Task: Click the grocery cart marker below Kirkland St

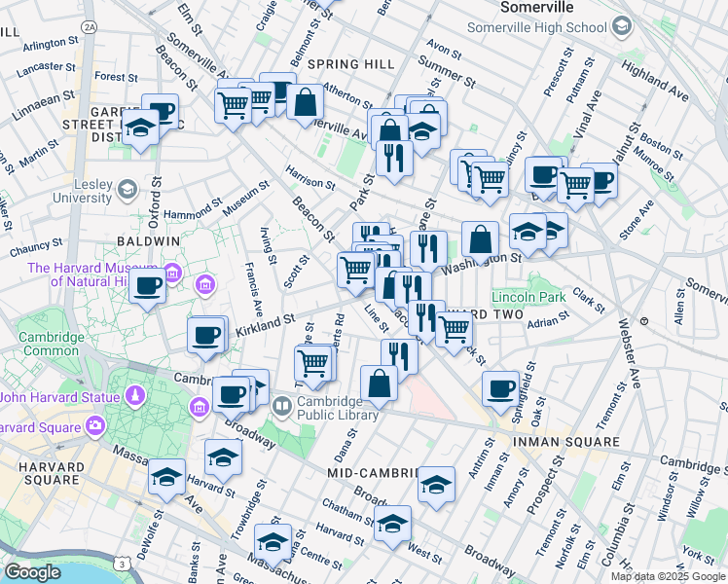Action: [313, 365]
